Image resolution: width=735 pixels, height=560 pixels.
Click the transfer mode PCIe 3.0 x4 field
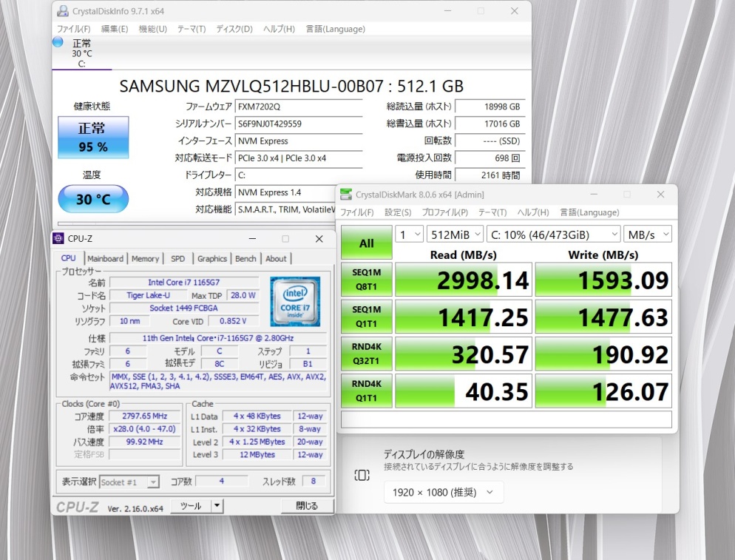(x=299, y=158)
